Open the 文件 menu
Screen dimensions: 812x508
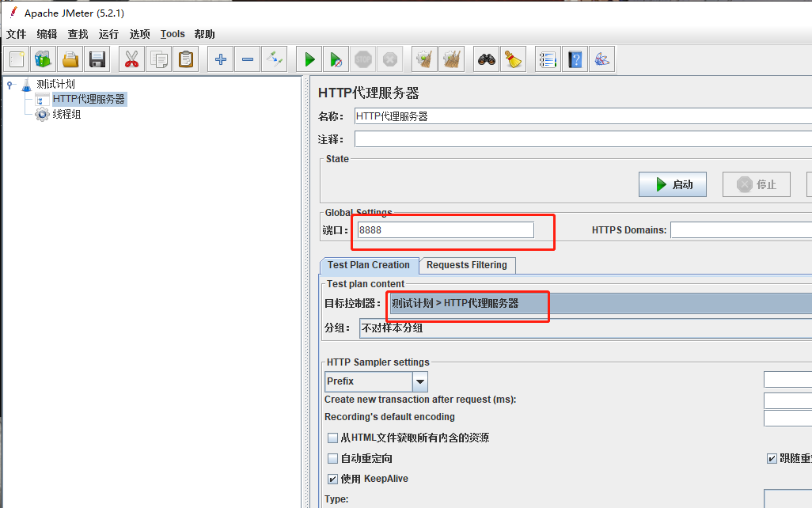click(x=16, y=34)
